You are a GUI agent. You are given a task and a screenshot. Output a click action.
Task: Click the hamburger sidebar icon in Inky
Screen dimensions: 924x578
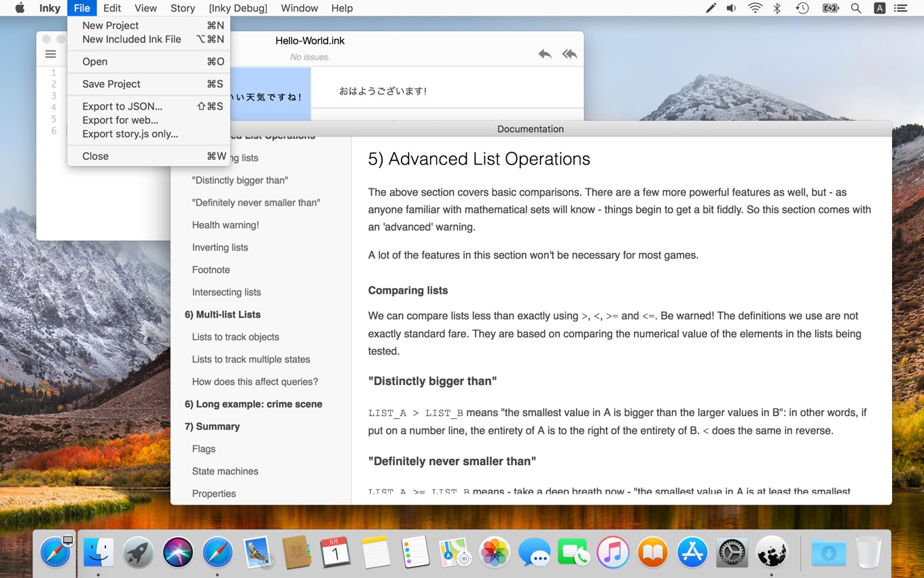pyautogui.click(x=50, y=54)
